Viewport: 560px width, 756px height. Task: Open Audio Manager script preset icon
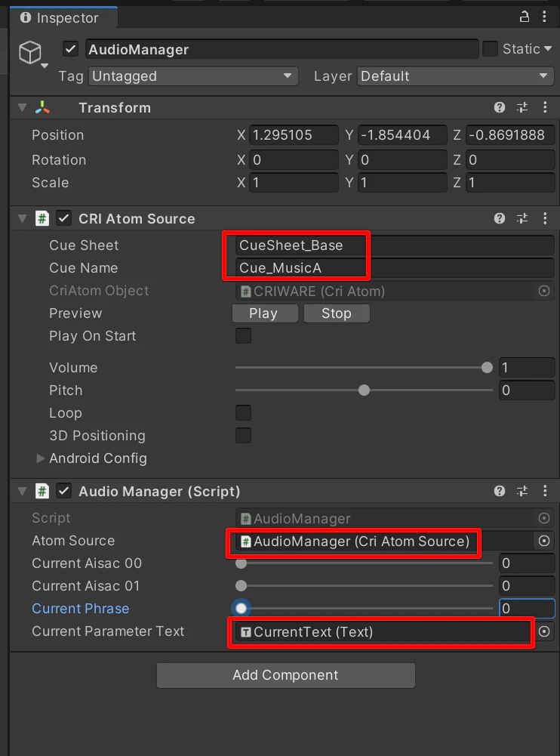tap(522, 491)
